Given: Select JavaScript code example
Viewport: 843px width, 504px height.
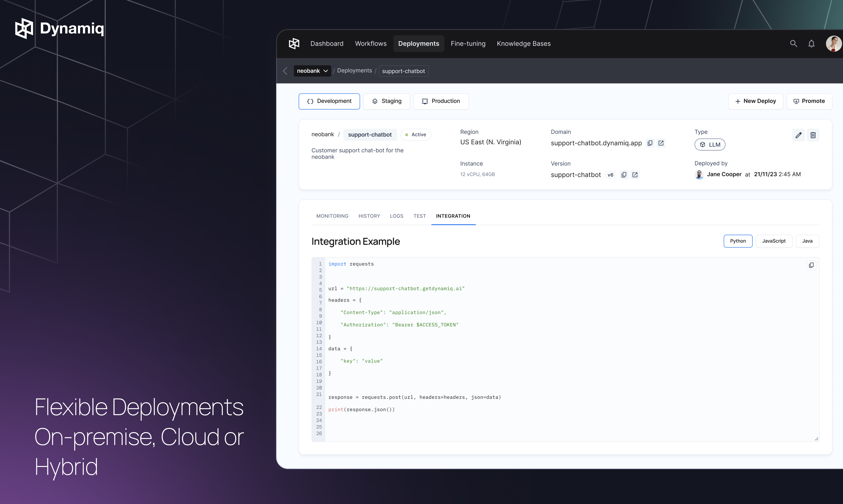Looking at the screenshot, I should tap(774, 241).
